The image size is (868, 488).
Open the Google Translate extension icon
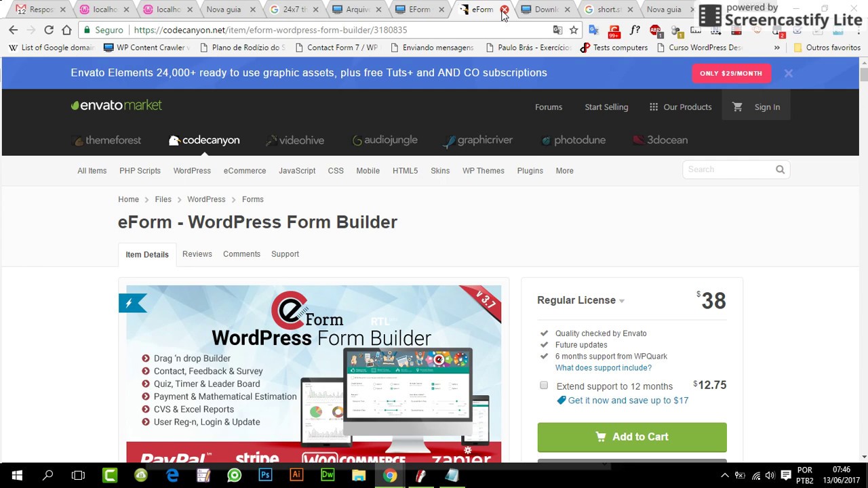click(594, 30)
